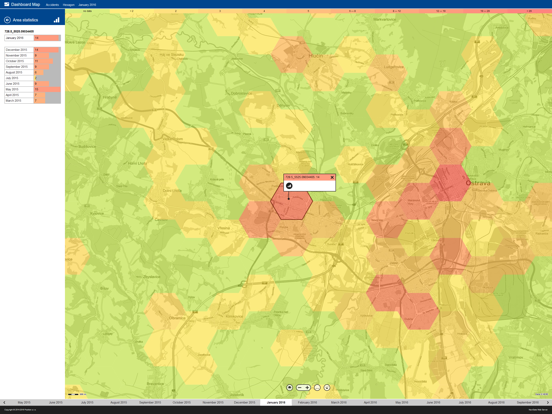Select July 2015 on the timeline
552x414 pixels.
87,402
